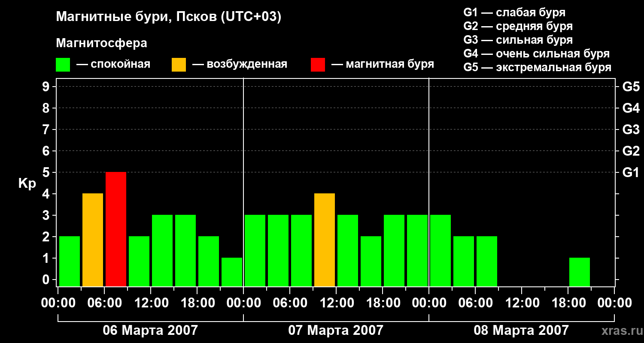Select the green Kp 1 bar on 06 Марта
This screenshot has height=343, width=644.
point(232,272)
